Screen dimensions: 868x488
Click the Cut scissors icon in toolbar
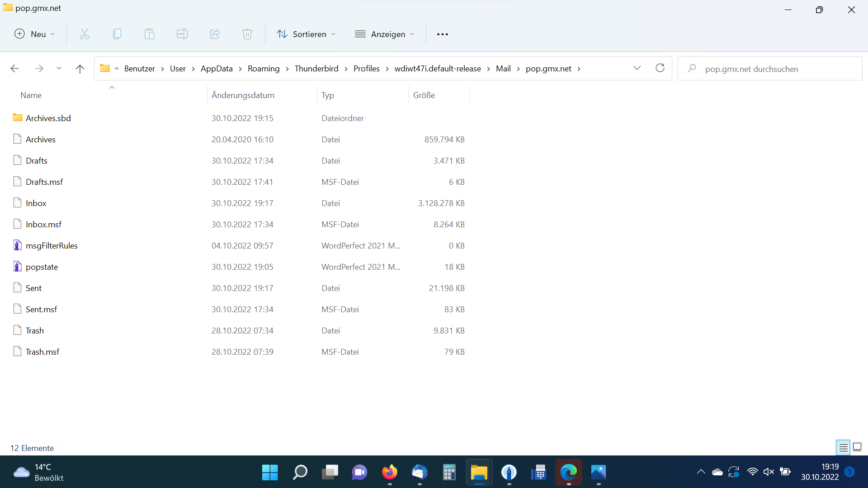tap(85, 34)
